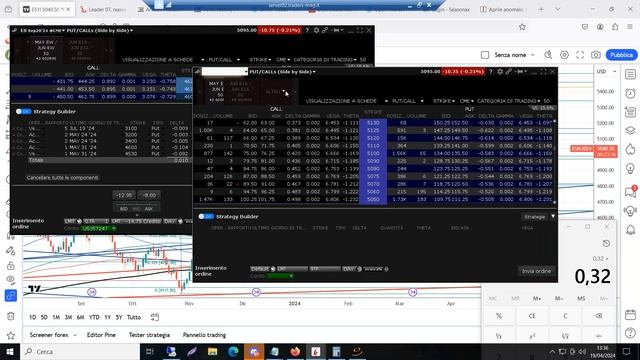Toggle hide drawings eye in left toolbar

tap(11, 280)
